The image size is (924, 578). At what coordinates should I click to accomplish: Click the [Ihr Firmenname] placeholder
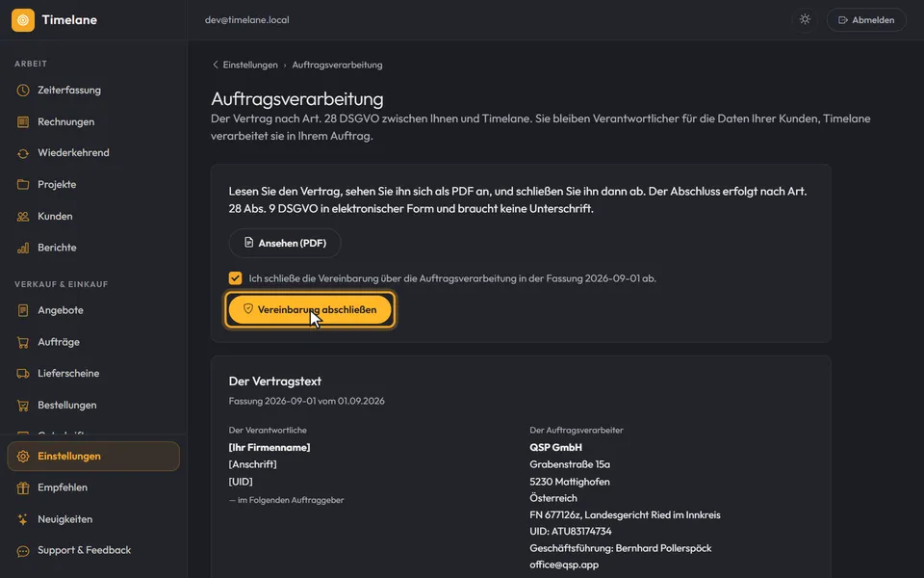pyautogui.click(x=269, y=448)
